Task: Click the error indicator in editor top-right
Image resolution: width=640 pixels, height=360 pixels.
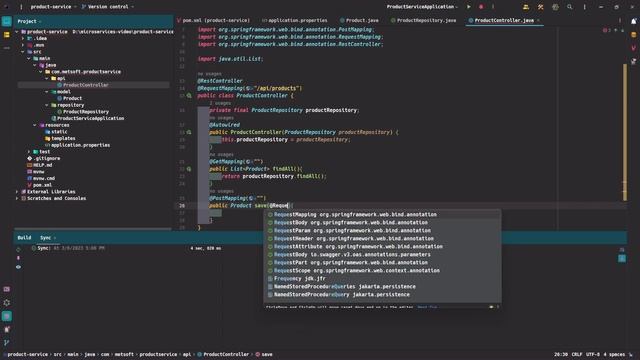Action: (607, 30)
